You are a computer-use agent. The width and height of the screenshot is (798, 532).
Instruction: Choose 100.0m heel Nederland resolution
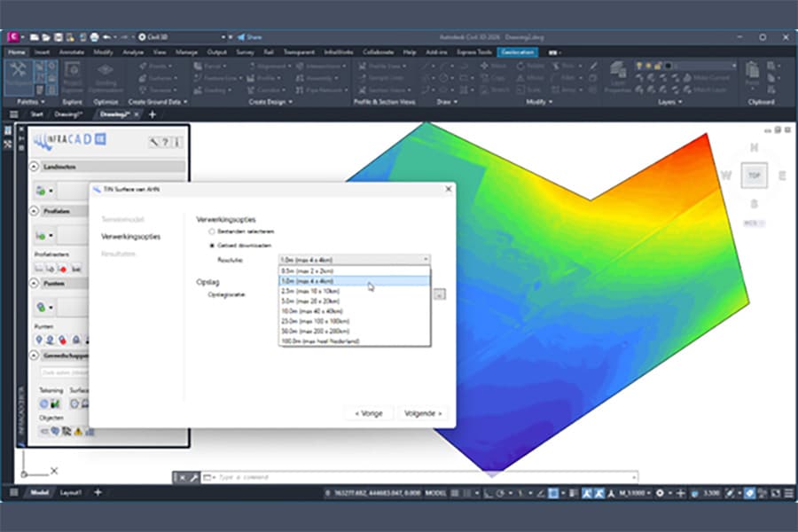click(x=354, y=341)
